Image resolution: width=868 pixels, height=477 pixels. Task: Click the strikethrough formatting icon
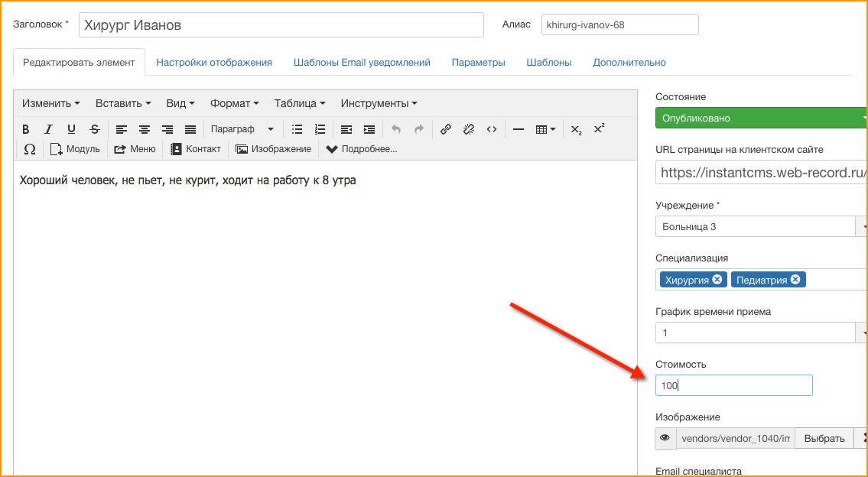tap(95, 129)
